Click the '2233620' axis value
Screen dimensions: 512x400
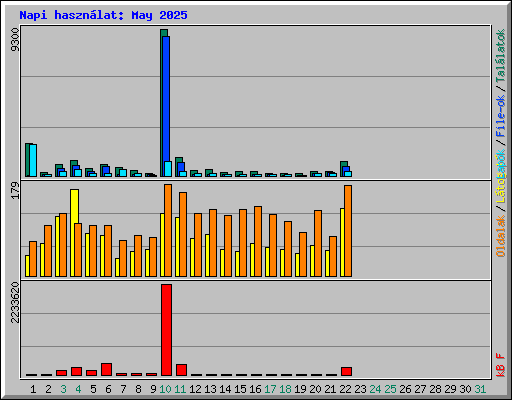tap(15, 303)
